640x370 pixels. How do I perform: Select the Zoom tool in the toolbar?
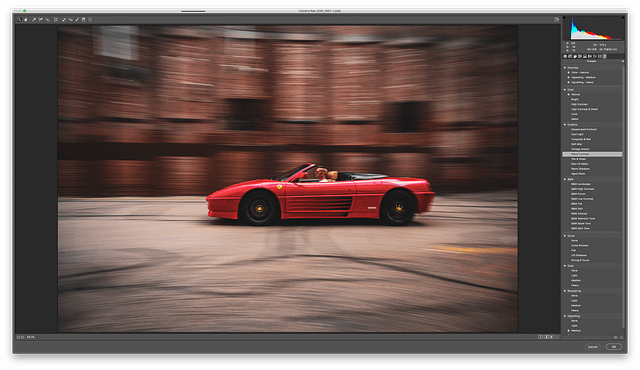tap(19, 20)
